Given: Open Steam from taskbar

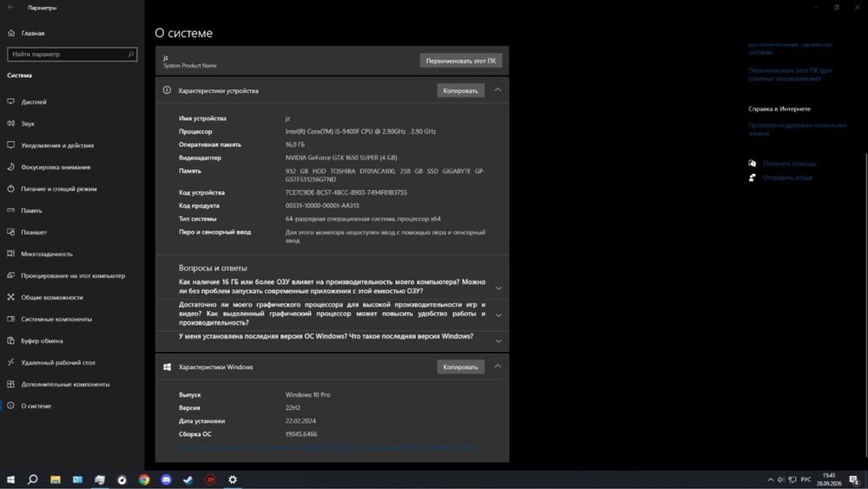Looking at the screenshot, I should 188,479.
